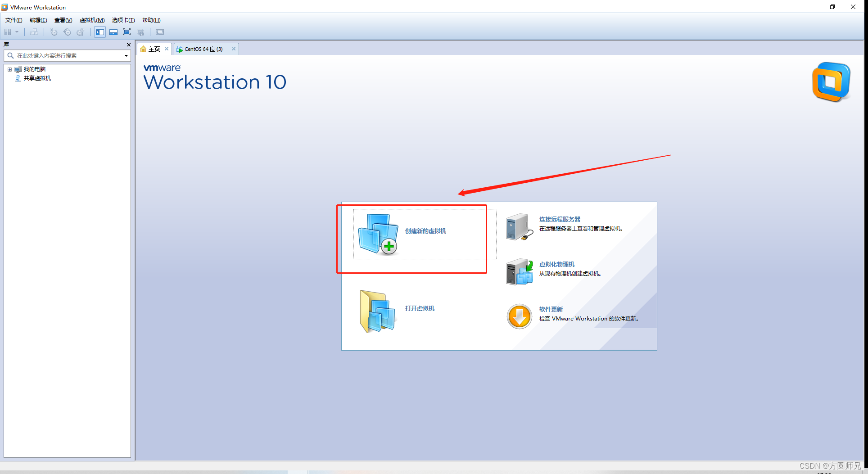Close the CentOS 64 位 (3) tab
868x474 pixels.
pos(234,49)
